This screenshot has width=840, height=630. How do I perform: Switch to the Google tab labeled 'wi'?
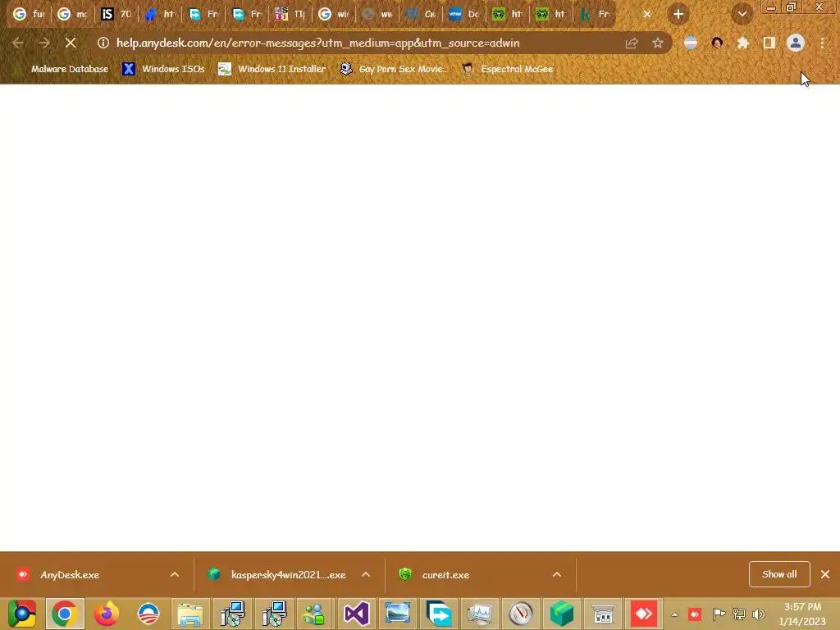click(334, 14)
